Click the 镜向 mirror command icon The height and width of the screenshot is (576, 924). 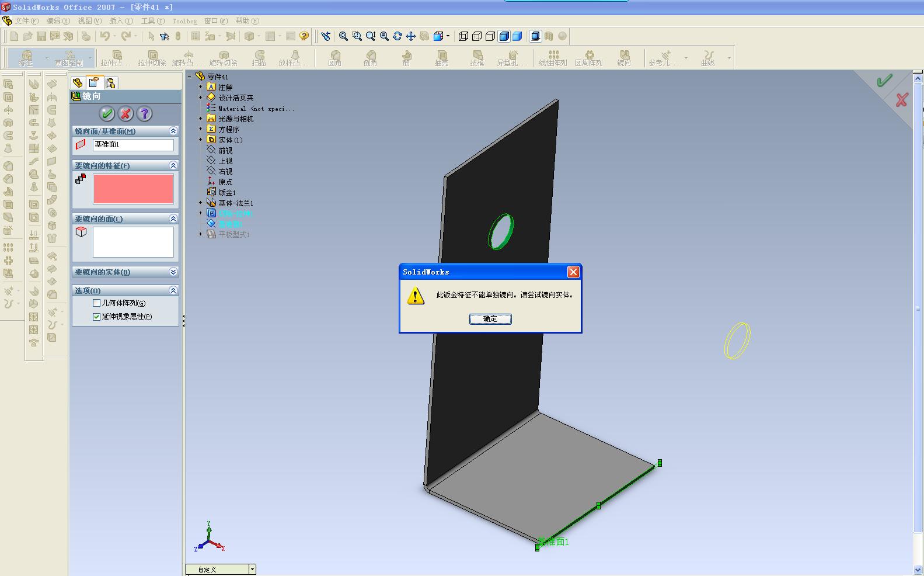tap(624, 58)
